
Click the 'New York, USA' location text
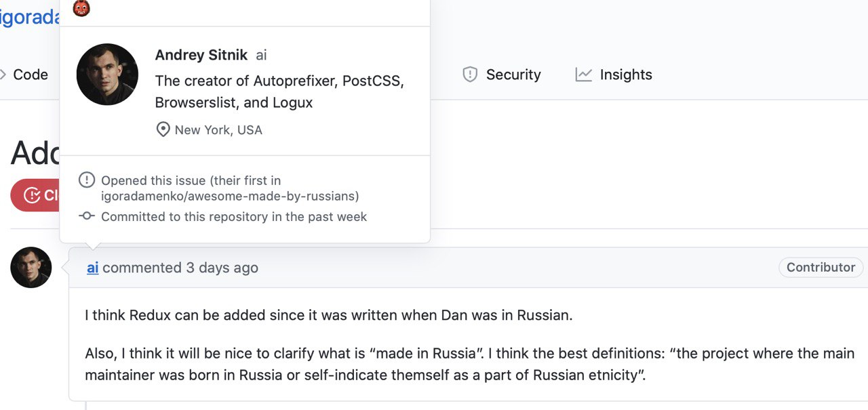pyautogui.click(x=218, y=130)
